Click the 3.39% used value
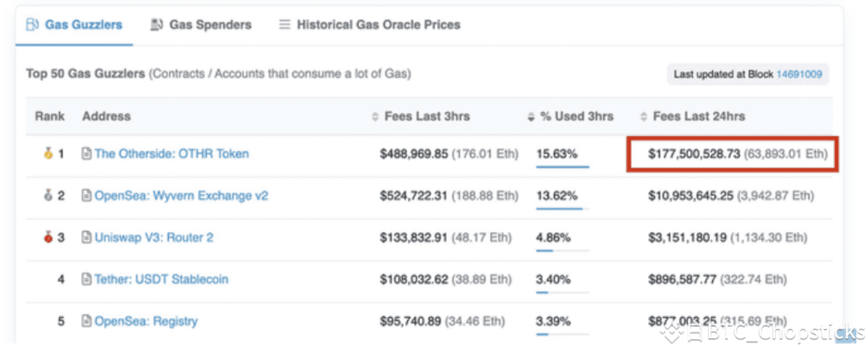 point(553,321)
